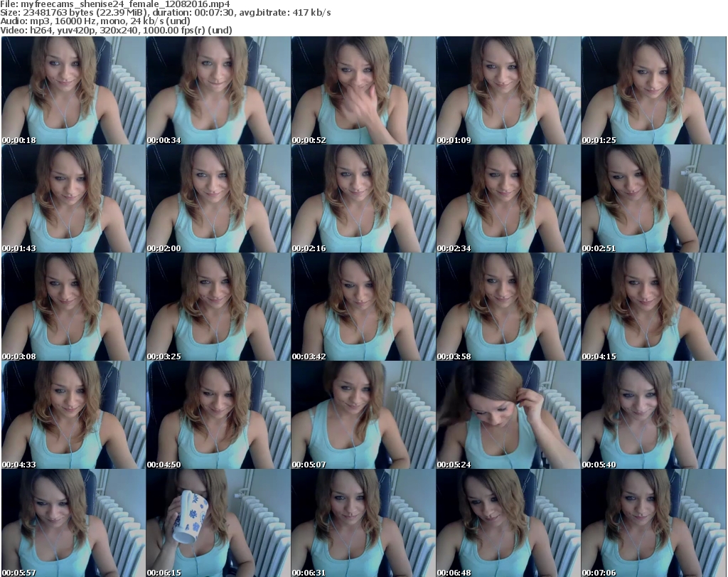
Task: Select the frame at timestamp 00:01:43
Action: [x=73, y=198]
